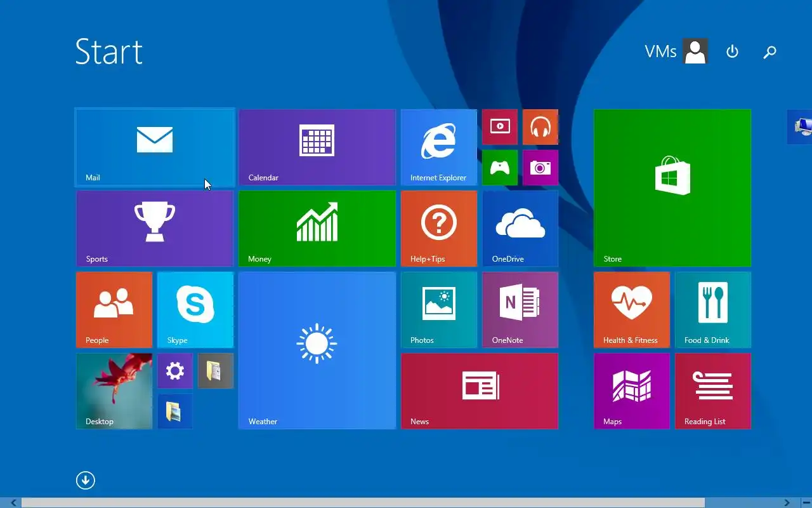Image resolution: width=812 pixels, height=508 pixels.
Task: Click the horizontal scrollbar right arrow
Action: 787,503
